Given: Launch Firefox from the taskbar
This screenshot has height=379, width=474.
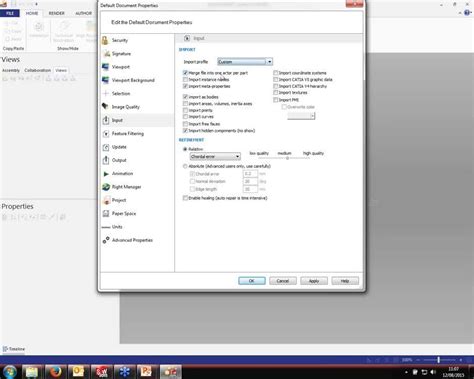Looking at the screenshot, I should [x=55, y=372].
